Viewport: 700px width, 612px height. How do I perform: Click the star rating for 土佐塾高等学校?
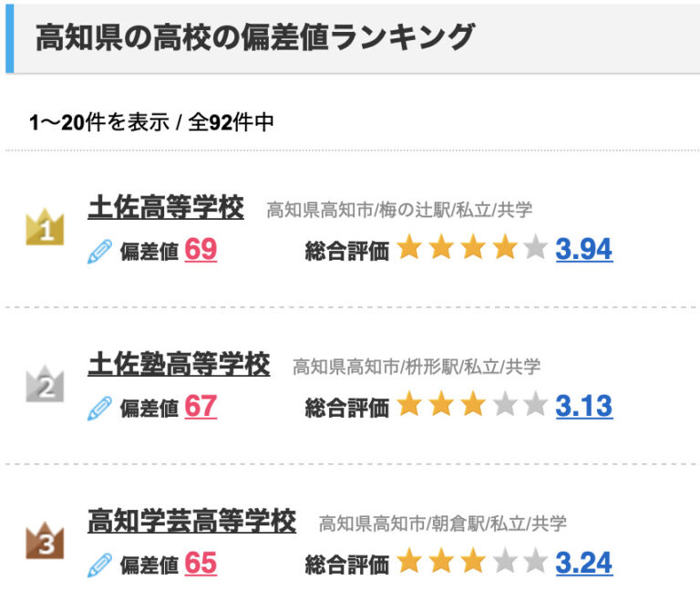coord(471,406)
